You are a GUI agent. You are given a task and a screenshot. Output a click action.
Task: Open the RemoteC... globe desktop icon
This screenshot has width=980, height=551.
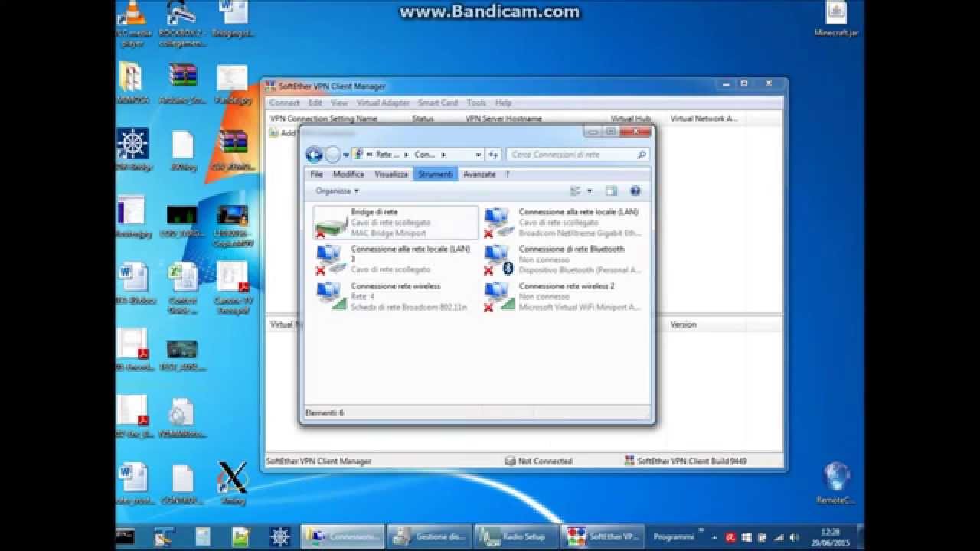pyautogui.click(x=835, y=483)
